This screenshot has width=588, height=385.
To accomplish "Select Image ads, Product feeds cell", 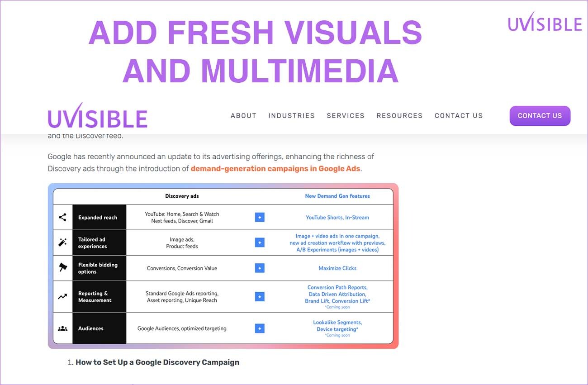I will (x=182, y=243).
